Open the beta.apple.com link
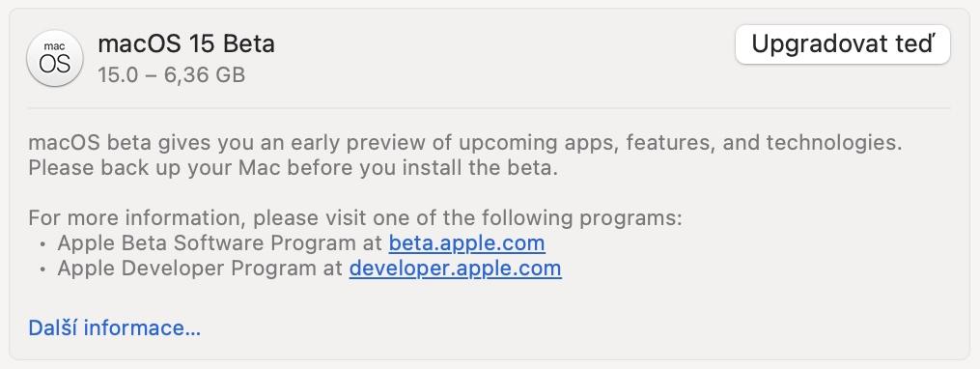 point(467,242)
